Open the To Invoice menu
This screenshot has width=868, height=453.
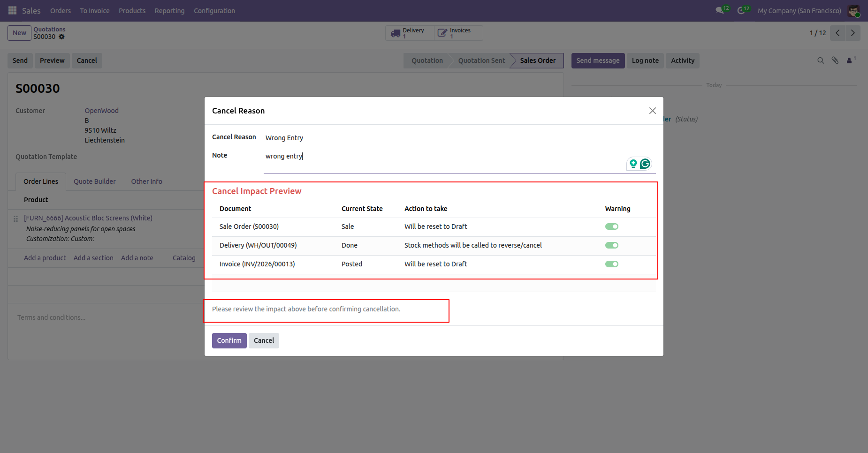coord(95,11)
